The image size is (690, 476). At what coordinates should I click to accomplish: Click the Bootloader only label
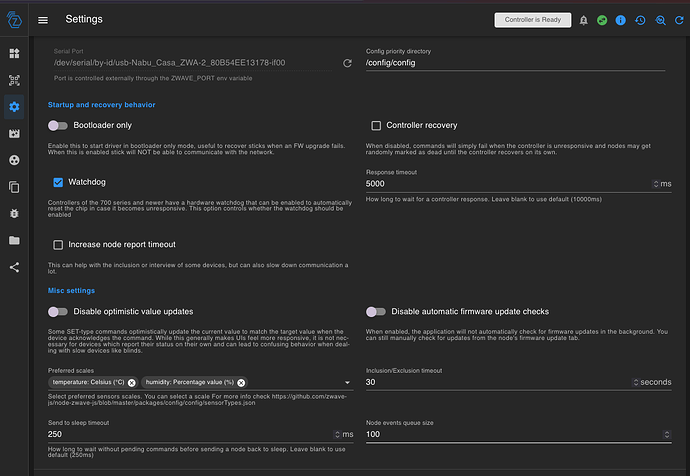click(x=103, y=125)
